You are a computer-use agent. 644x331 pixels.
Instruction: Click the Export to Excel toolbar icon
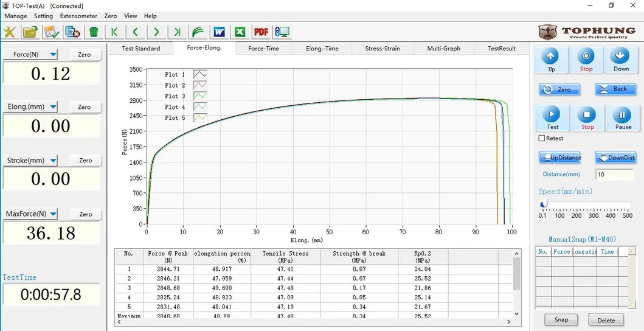coord(240,32)
